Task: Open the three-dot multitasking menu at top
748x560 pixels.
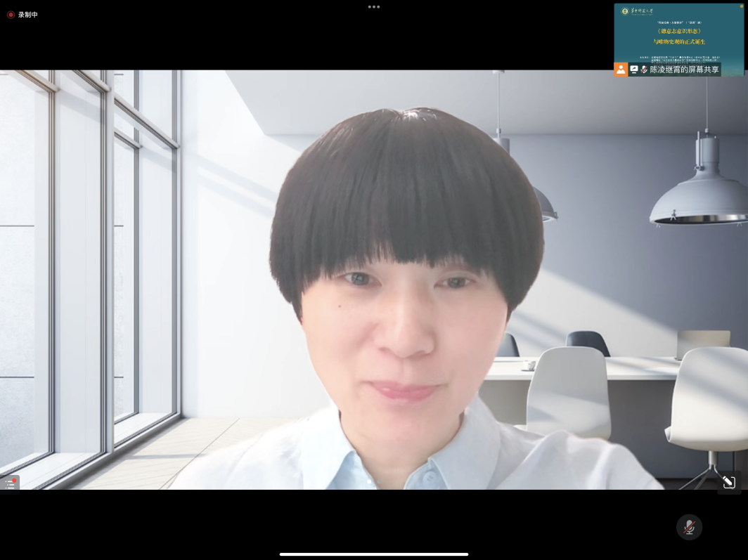Action: tap(374, 7)
